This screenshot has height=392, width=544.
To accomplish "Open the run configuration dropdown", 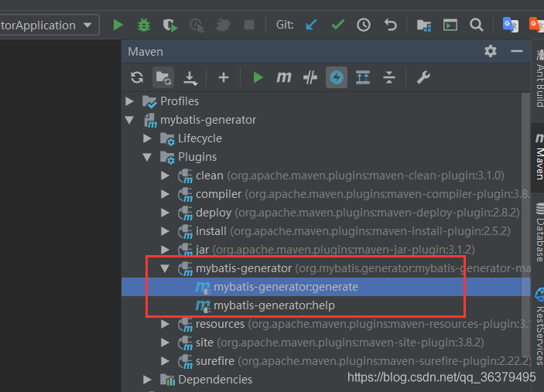I will tap(50, 25).
